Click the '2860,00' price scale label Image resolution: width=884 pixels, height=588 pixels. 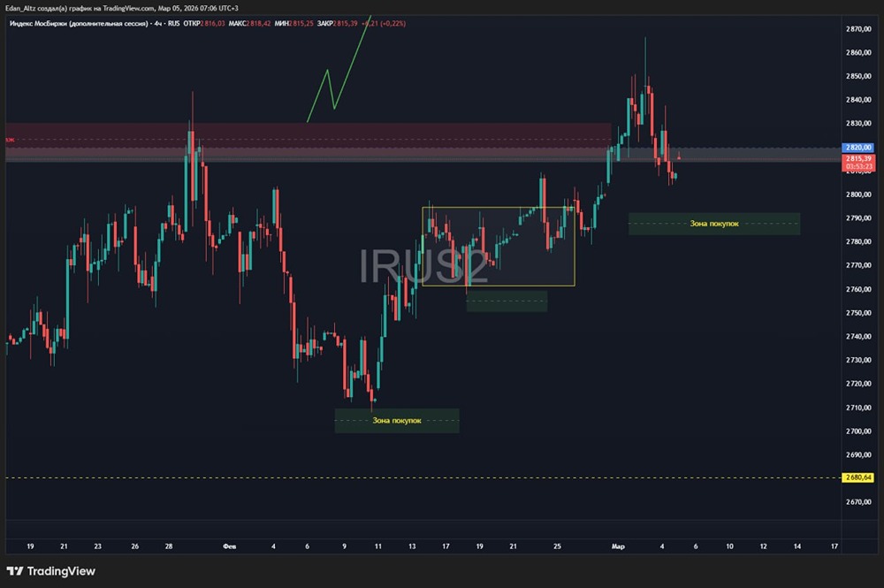coord(858,52)
